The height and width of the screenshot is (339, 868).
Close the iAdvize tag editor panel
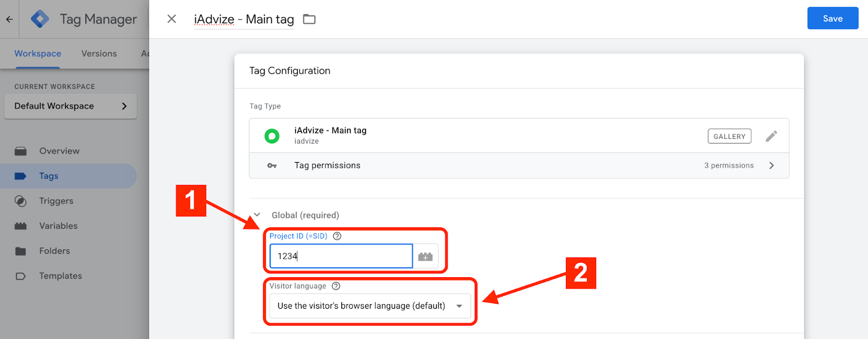(x=171, y=19)
